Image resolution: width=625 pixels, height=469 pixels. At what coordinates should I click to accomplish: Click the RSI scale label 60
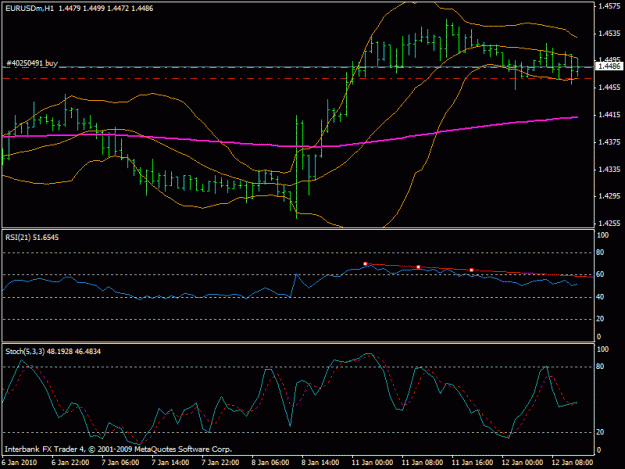600,275
